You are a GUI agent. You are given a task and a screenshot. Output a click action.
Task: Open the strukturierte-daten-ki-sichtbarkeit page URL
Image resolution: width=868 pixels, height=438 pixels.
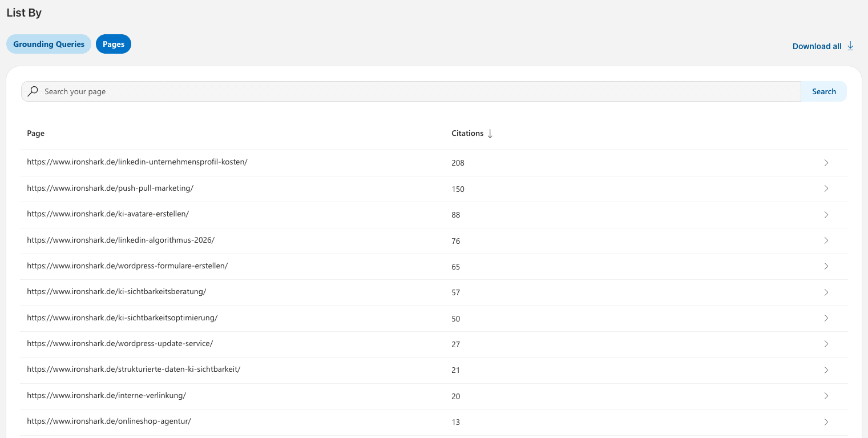click(134, 369)
